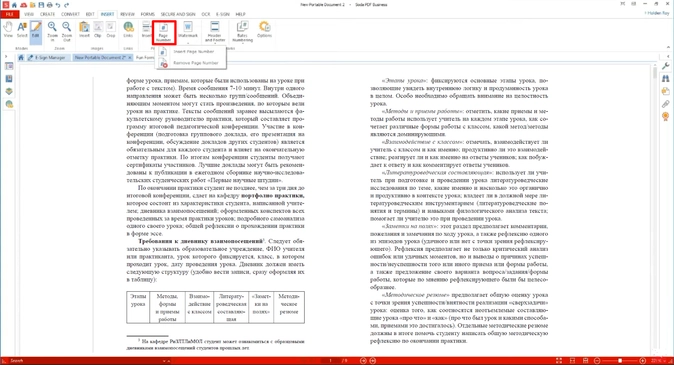Expand the left sidebar panel arrow
The width and height of the screenshot is (674, 365).
tap(6, 56)
